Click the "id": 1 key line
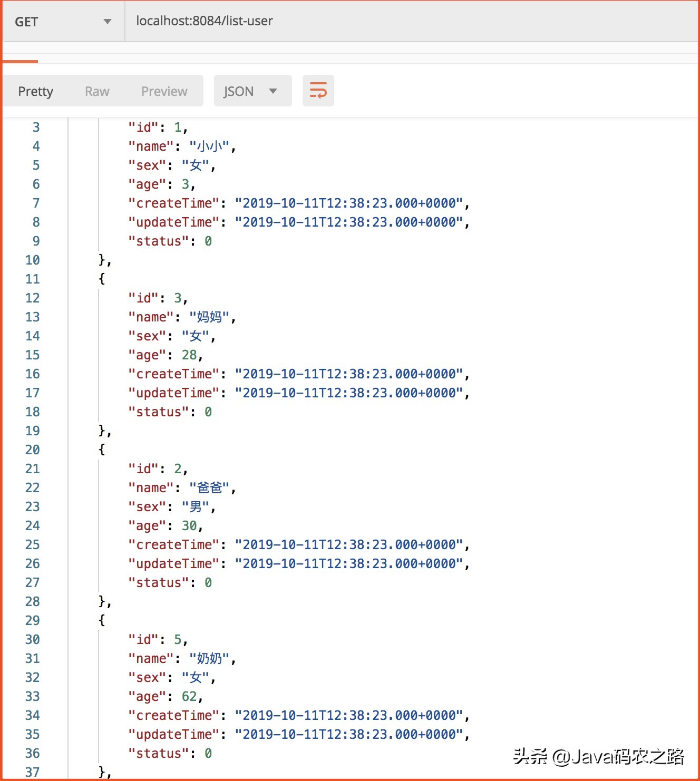The width and height of the screenshot is (700, 781). point(158,128)
